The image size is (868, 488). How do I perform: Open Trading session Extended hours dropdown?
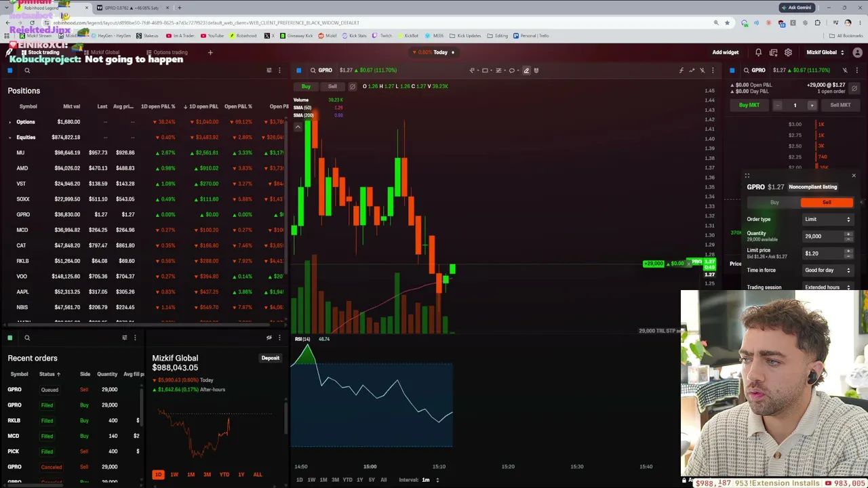pos(827,287)
